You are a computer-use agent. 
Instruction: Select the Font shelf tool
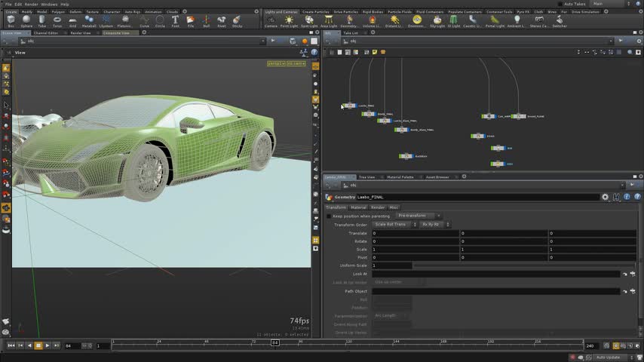175,21
